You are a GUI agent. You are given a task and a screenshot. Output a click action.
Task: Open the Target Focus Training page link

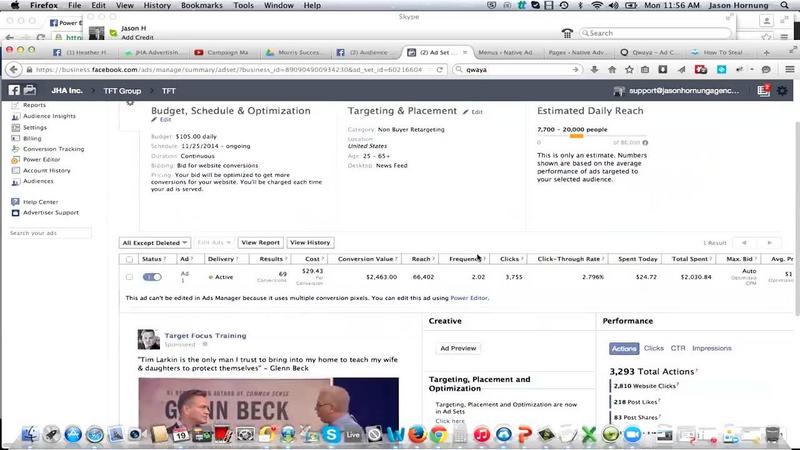click(205, 336)
